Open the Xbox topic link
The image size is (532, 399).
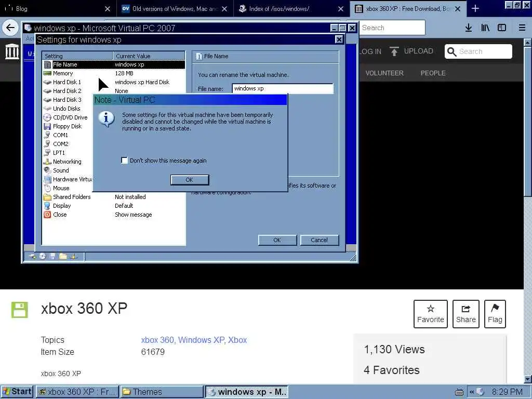pyautogui.click(x=237, y=340)
